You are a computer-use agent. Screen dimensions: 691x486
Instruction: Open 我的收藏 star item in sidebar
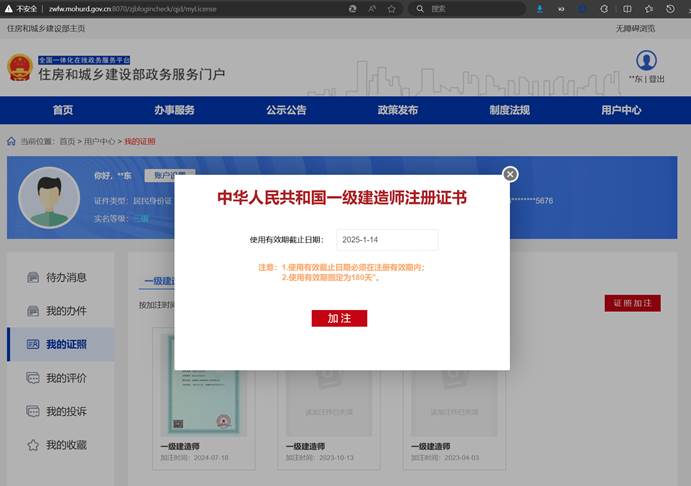click(66, 445)
